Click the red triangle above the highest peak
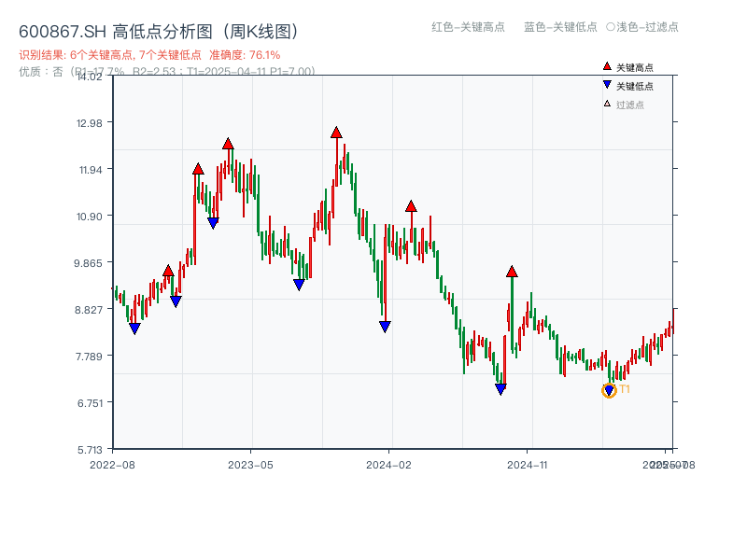747x560 pixels. [x=337, y=133]
